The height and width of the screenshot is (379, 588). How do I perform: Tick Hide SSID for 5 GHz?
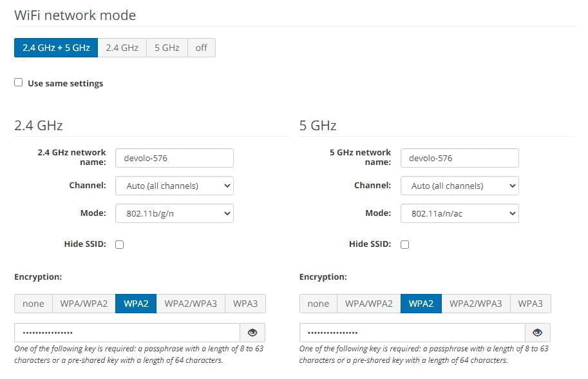tap(404, 244)
